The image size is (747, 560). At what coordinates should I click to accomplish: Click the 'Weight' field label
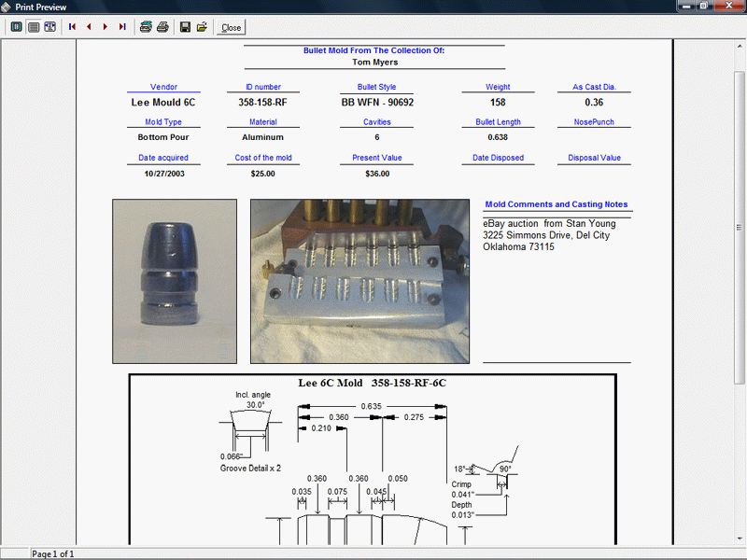click(498, 87)
